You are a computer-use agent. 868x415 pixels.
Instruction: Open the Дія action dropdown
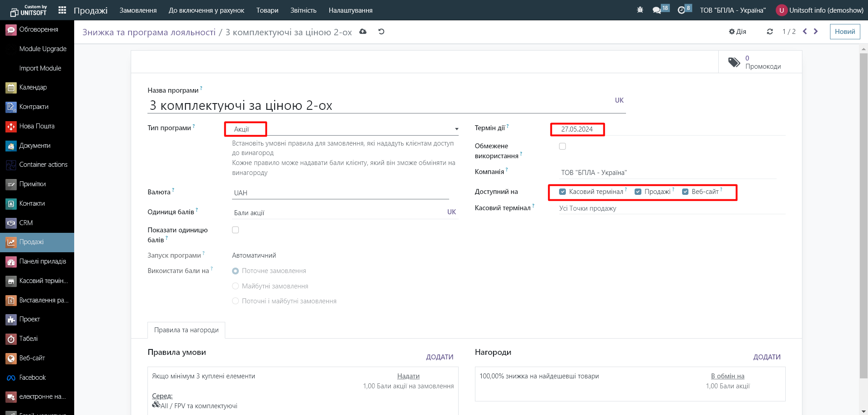point(737,32)
